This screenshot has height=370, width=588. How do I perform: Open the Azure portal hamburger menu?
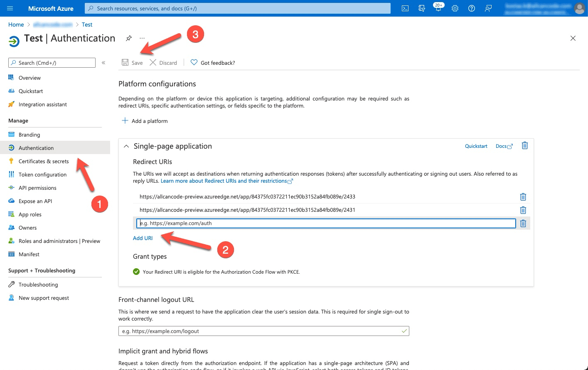coord(10,8)
